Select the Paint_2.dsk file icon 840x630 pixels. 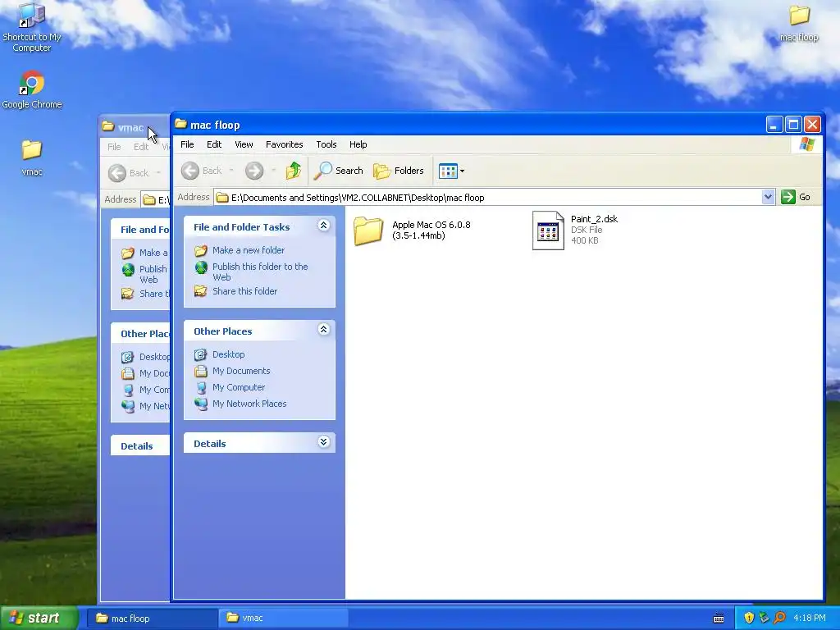548,231
